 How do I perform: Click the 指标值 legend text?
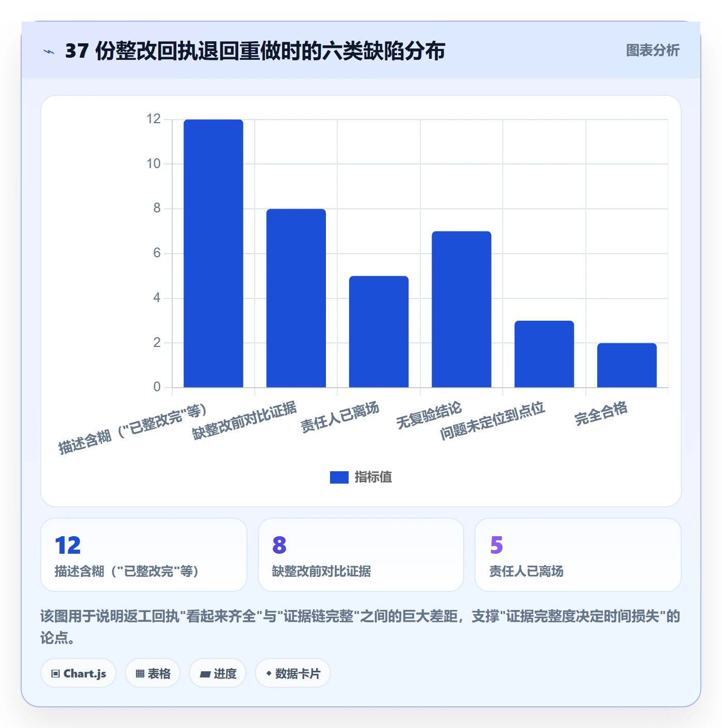click(x=373, y=477)
